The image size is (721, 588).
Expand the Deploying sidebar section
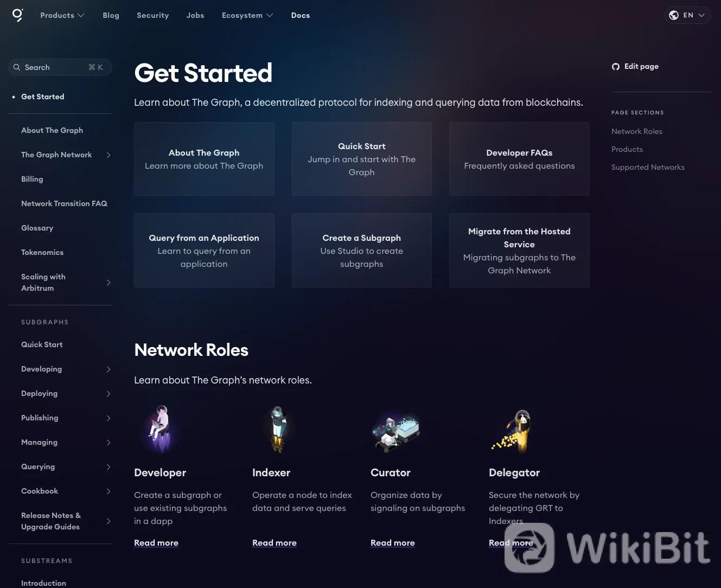pyautogui.click(x=109, y=394)
